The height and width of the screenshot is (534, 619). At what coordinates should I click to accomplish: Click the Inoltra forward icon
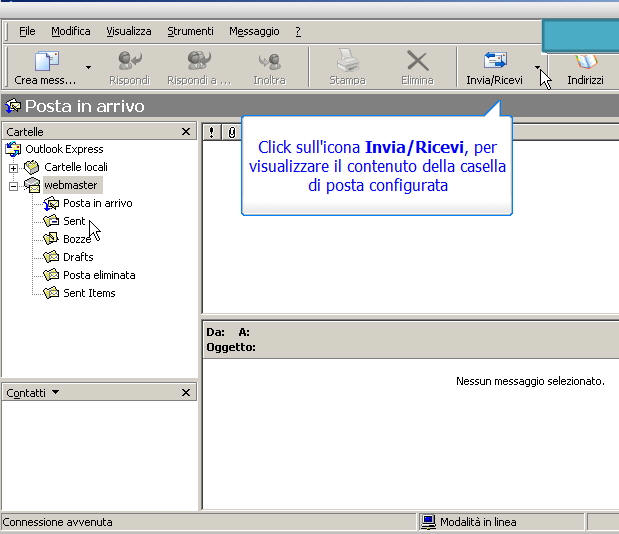[270, 61]
